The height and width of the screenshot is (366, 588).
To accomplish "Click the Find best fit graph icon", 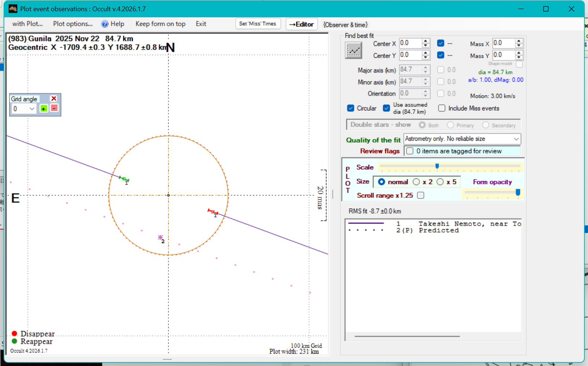I will tap(353, 50).
